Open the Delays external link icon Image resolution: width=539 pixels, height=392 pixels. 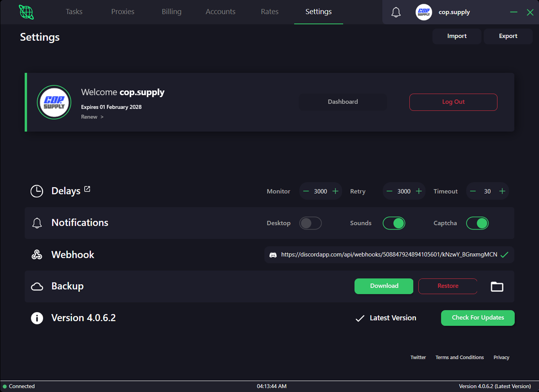tap(87, 189)
